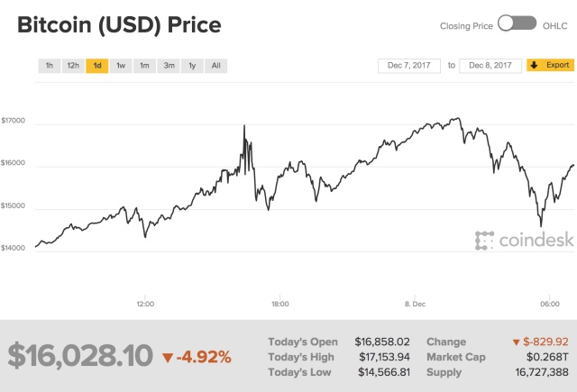
Task: Click the Dec 8, 2017 end date field
Action: 490,66
